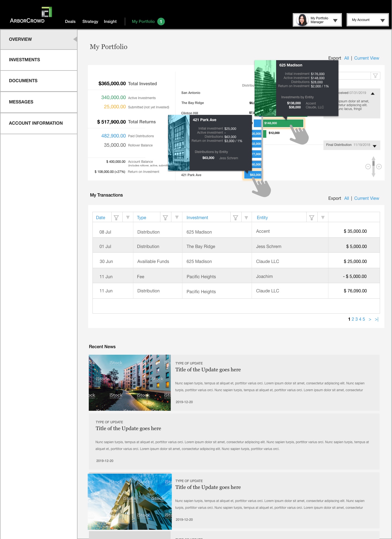Open the Date column sort dropdown arrow
This screenshot has width=392, height=539.
[x=128, y=218]
